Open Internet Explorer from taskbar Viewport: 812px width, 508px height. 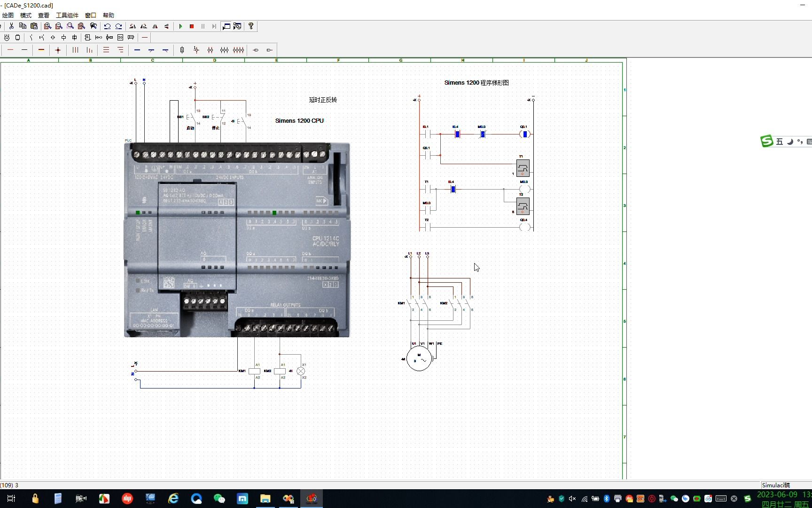coord(173,499)
